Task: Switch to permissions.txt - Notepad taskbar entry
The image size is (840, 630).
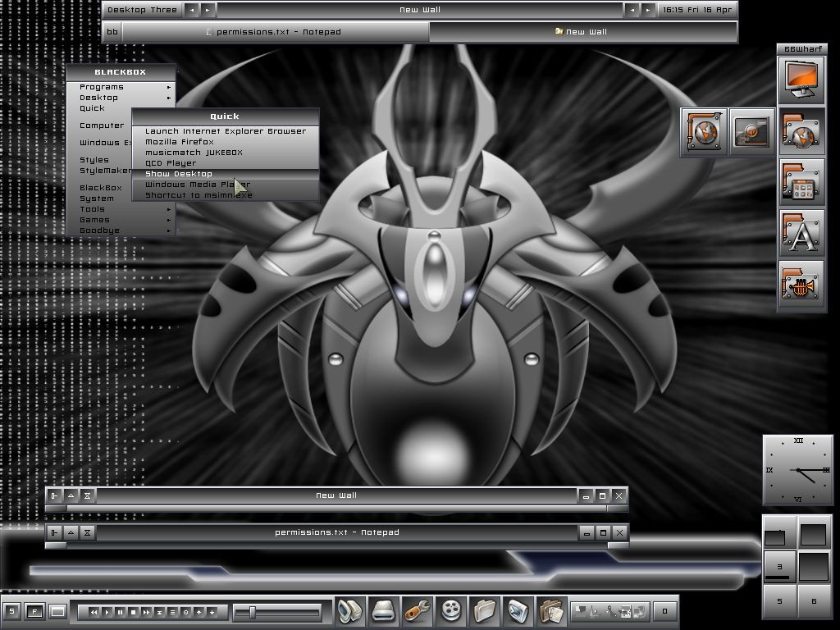Action: point(276,32)
